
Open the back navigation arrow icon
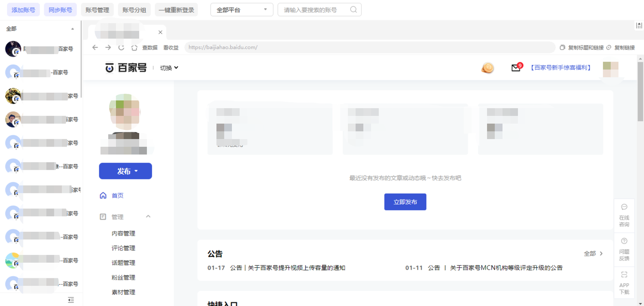(95, 47)
